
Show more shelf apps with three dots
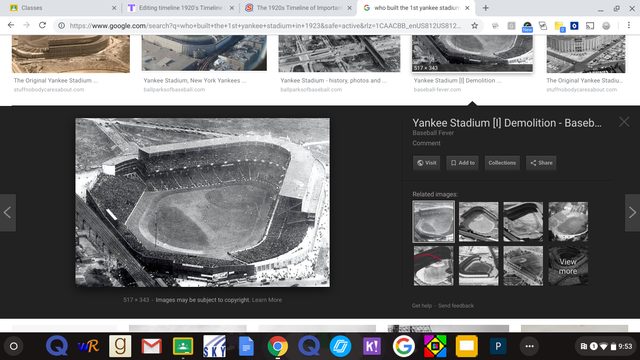pos(529,346)
